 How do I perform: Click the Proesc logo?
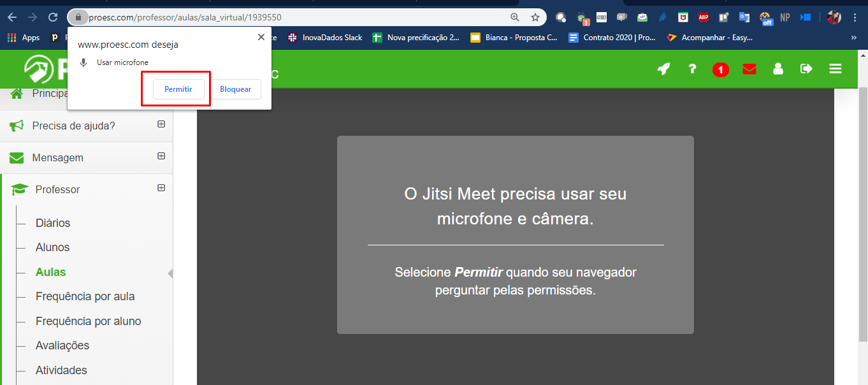click(46, 69)
